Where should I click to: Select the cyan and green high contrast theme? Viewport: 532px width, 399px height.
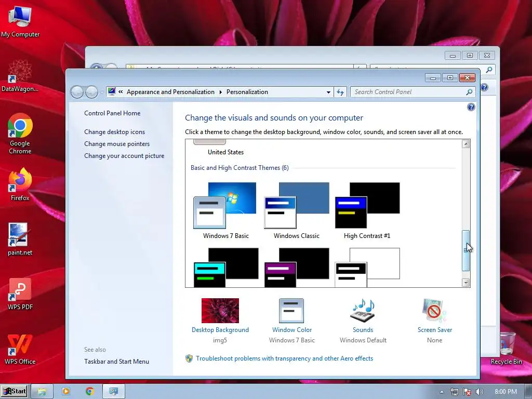[225, 268]
